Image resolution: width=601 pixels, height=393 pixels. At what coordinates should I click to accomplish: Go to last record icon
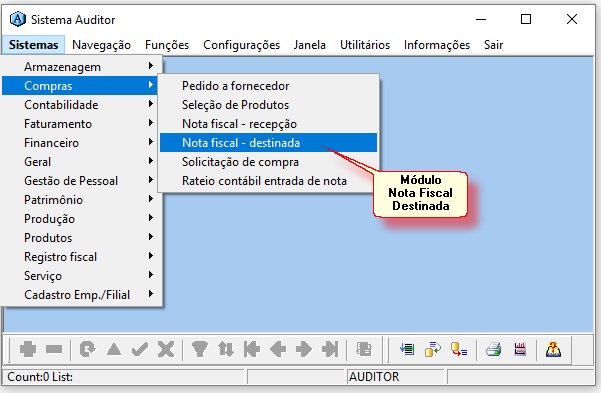(x=330, y=349)
